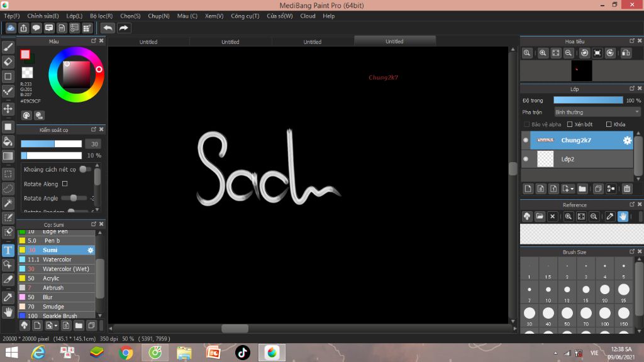
Task: Switch to the third Untitled tab
Action: coord(312,41)
